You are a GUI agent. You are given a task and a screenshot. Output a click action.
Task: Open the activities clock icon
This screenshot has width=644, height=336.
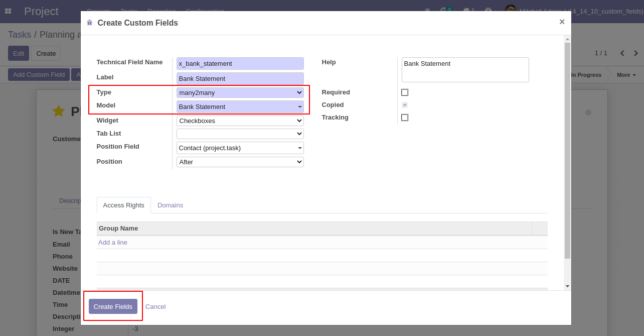[443, 10]
